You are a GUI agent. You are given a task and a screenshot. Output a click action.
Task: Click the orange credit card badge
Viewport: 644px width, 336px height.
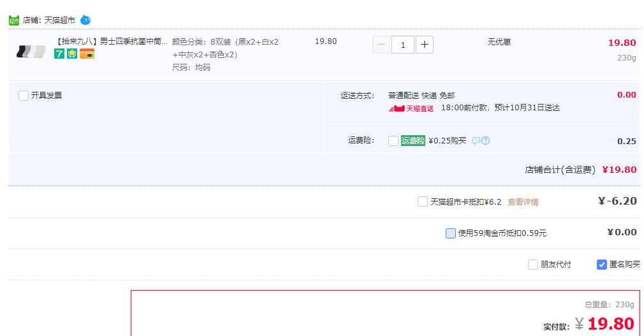(87, 54)
